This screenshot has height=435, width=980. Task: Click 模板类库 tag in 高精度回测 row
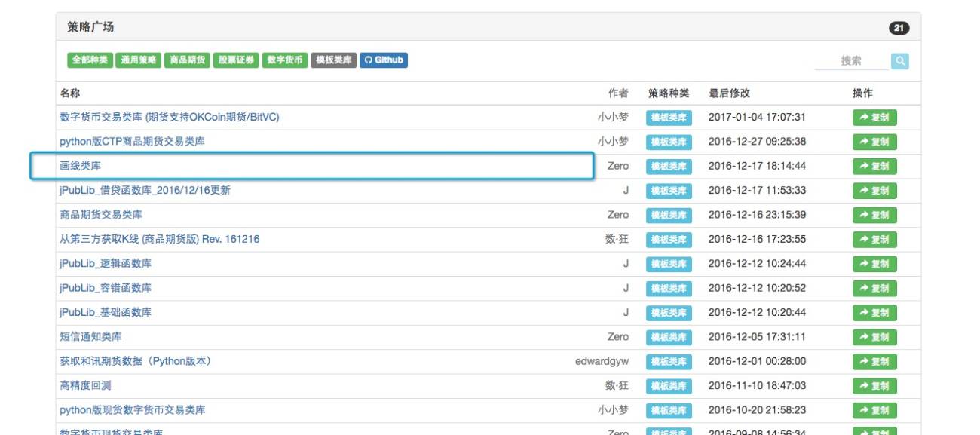click(669, 386)
